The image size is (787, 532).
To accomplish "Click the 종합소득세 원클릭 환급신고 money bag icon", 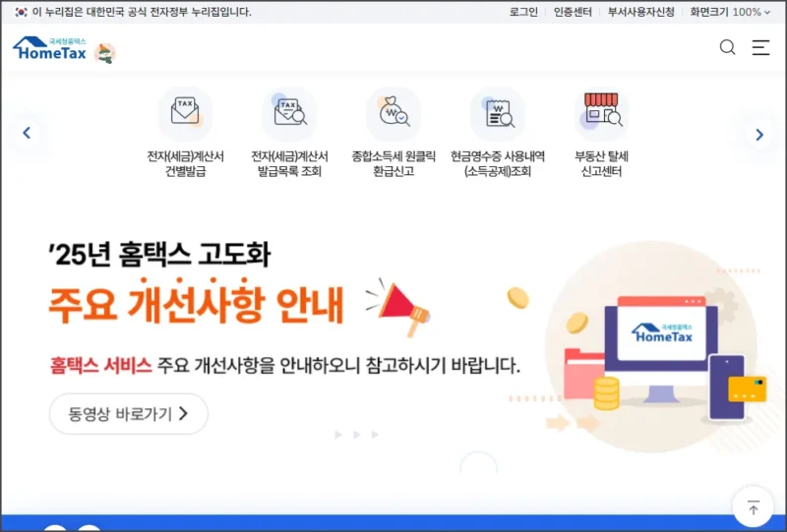I will (393, 113).
